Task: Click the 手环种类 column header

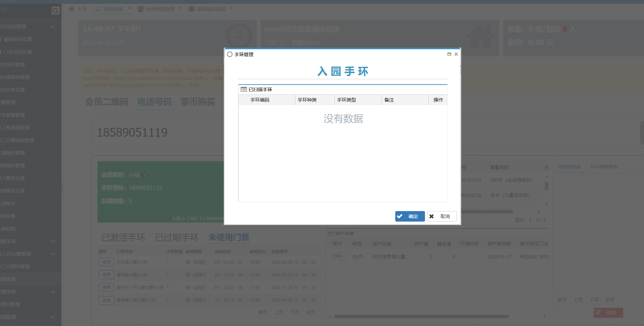Action: 315,100
